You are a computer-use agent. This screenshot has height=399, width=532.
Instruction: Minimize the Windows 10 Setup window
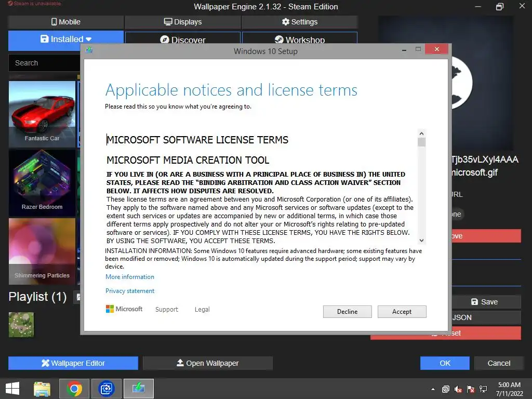pyautogui.click(x=404, y=50)
